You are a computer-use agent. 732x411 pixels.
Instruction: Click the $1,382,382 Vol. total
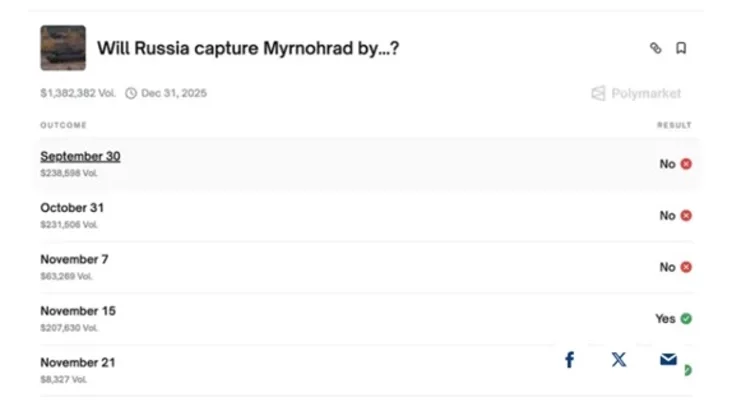point(78,93)
